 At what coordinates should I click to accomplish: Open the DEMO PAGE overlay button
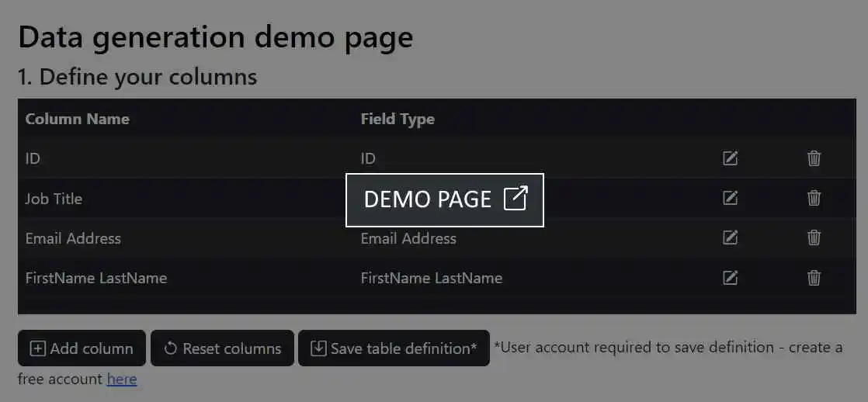[445, 199]
